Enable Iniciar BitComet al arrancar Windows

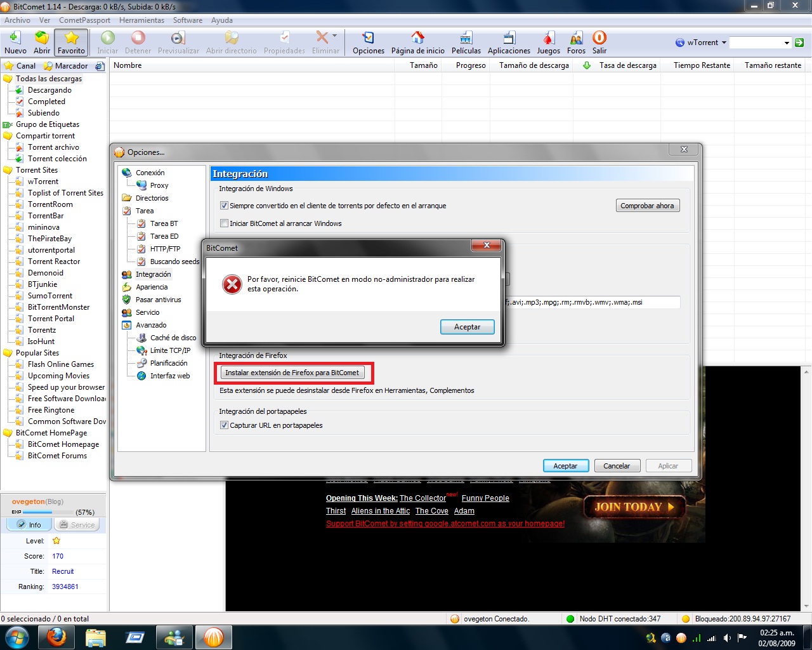[x=224, y=223]
